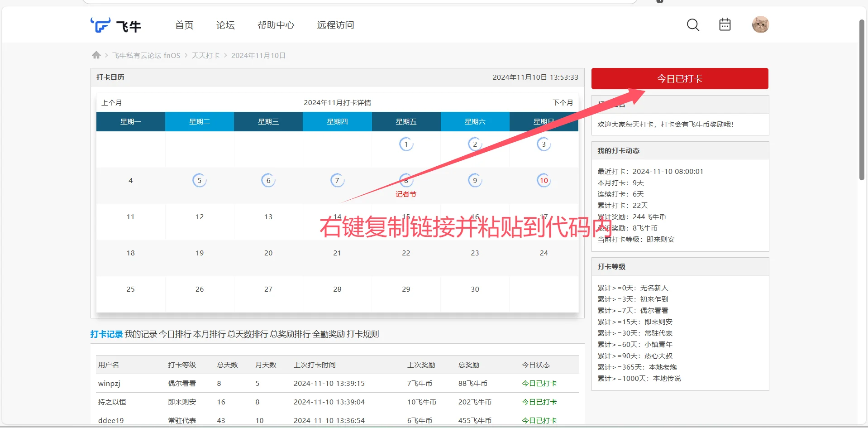Switch to 我的记录 tab
The height and width of the screenshot is (428, 868).
point(141,334)
